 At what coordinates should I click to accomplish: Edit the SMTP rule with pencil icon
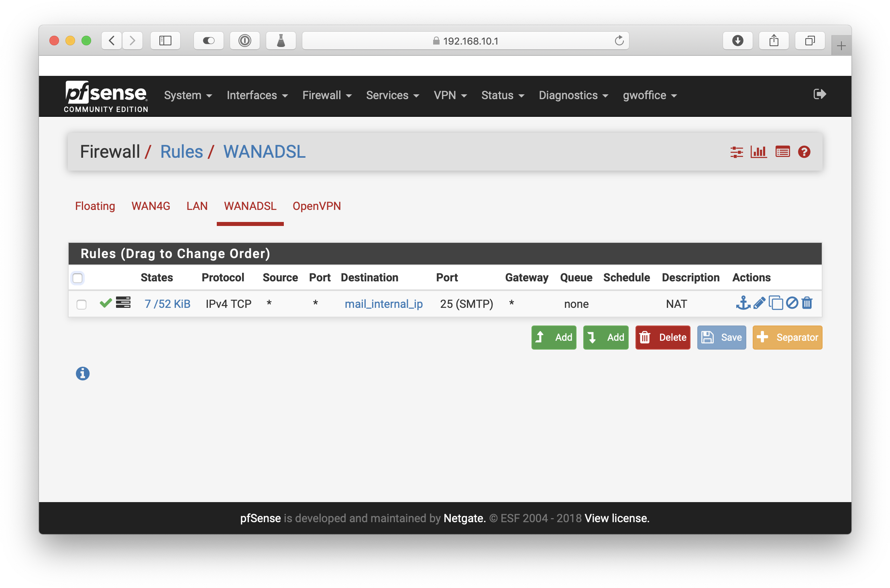[759, 303]
